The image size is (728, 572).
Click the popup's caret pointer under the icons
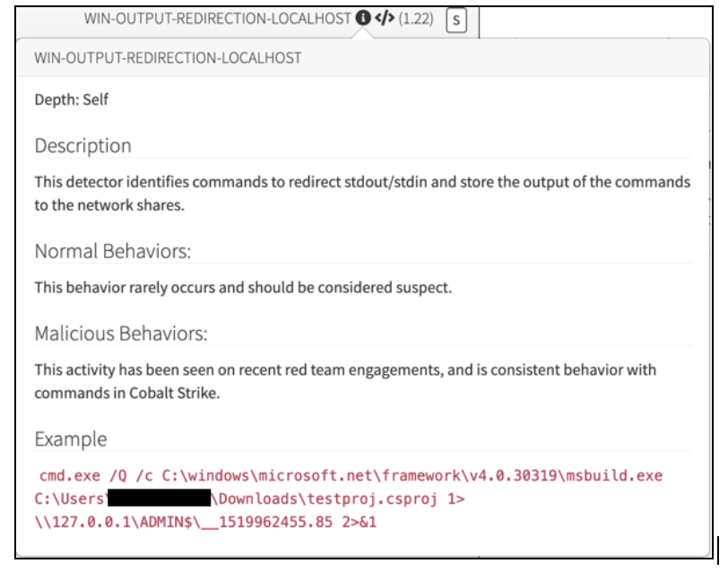click(x=363, y=35)
